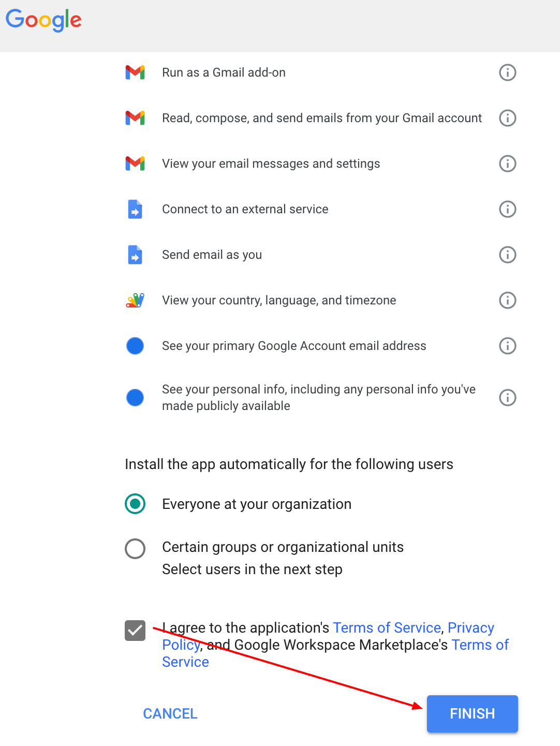View info about email messages and settings
560x746 pixels.
[x=507, y=164]
